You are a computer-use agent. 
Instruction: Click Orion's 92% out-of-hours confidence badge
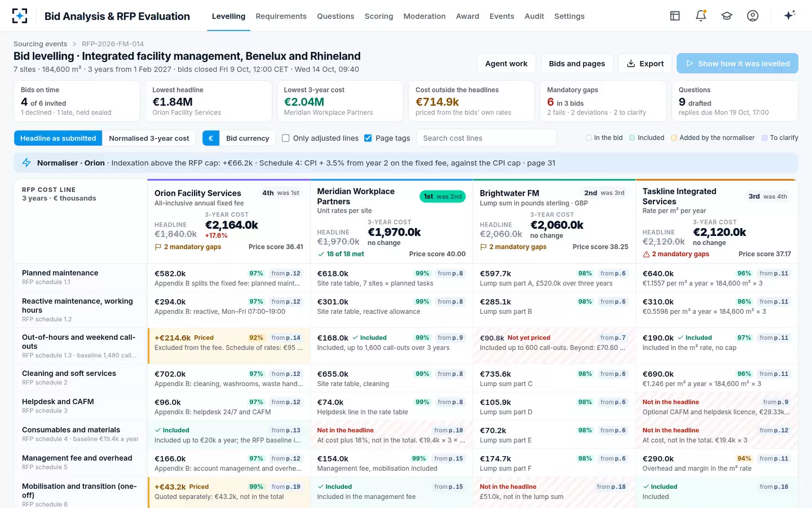[x=256, y=338]
